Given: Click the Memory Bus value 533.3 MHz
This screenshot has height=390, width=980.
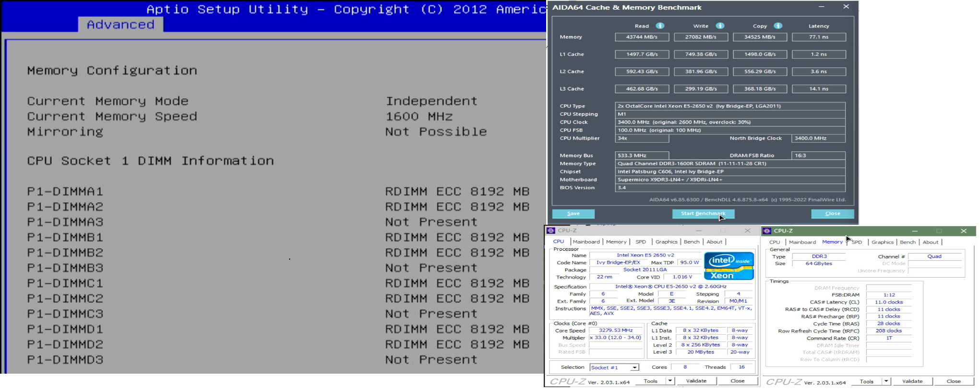Looking at the screenshot, I should click(x=642, y=156).
